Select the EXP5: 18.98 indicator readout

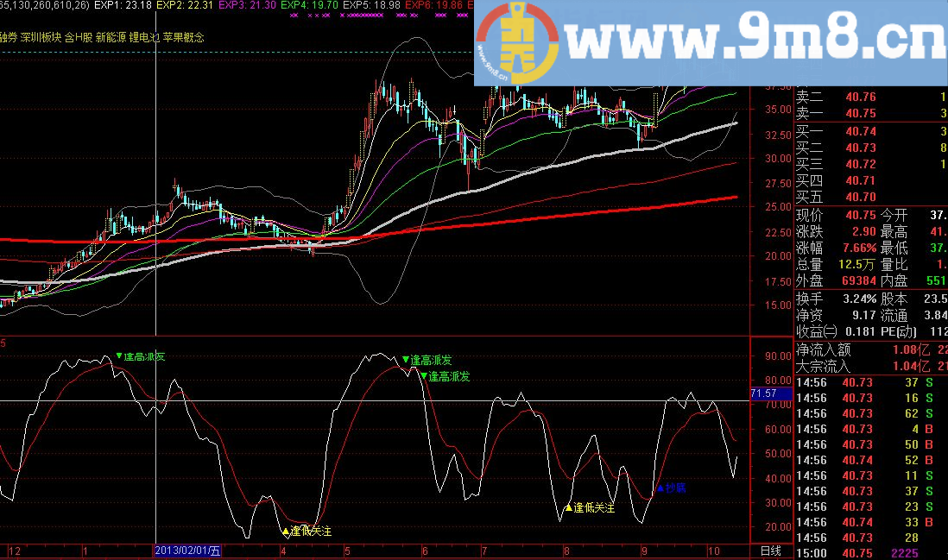(x=371, y=5)
